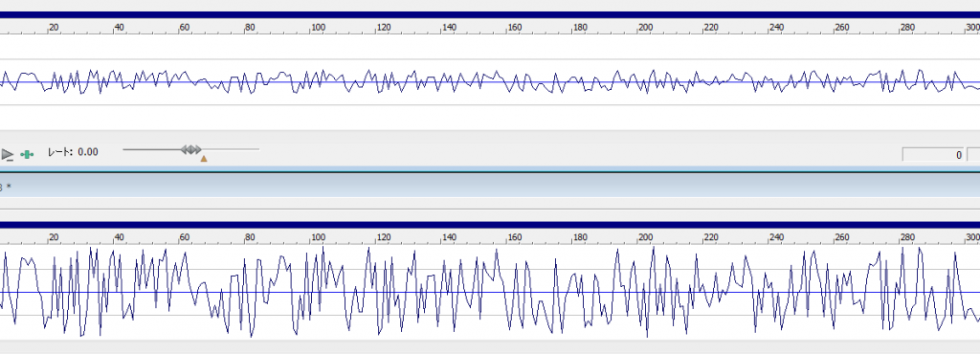Click the 240 mark on the lower ruler
This screenshot has height=354, width=980.
[x=776, y=237]
